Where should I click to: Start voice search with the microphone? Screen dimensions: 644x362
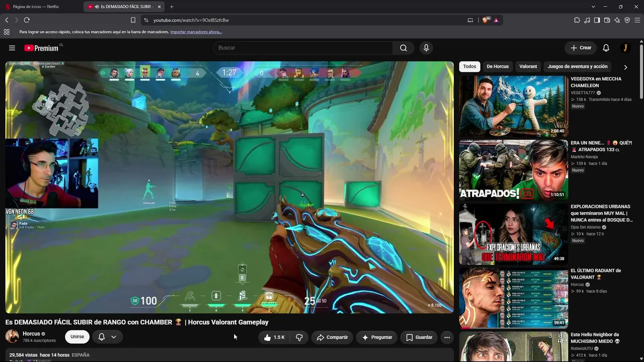(x=426, y=48)
